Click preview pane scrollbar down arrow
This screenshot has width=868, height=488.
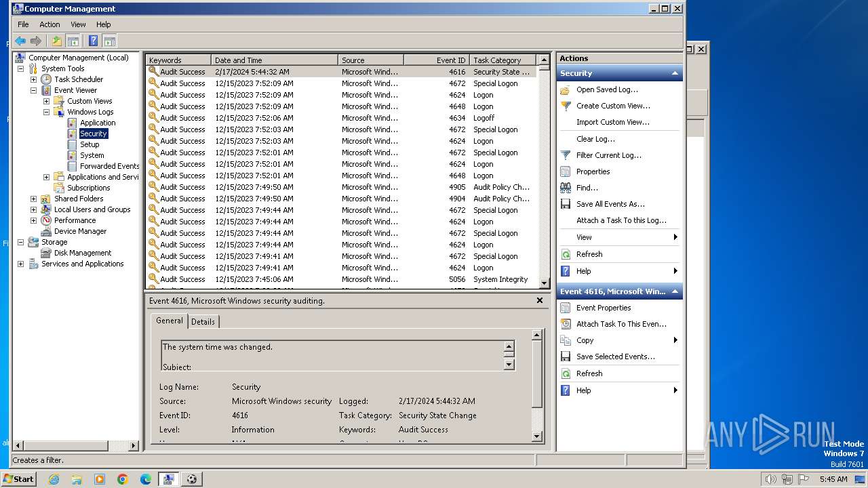tap(537, 436)
